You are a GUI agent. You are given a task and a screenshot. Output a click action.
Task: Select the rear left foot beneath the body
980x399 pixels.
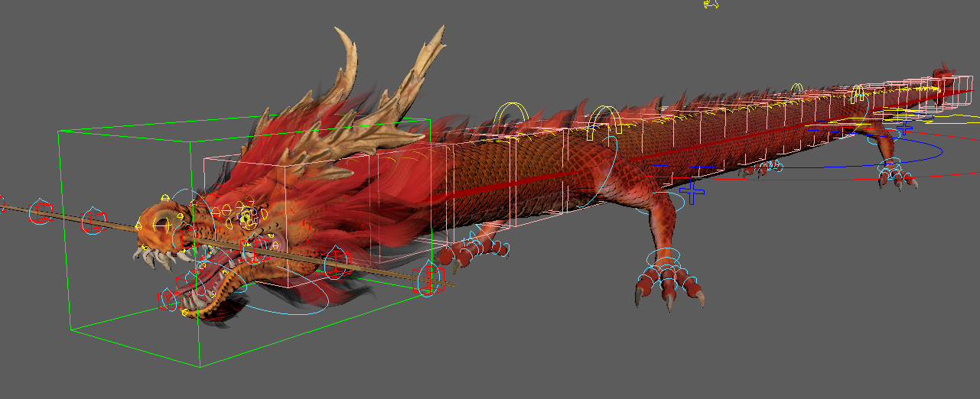tap(761, 167)
